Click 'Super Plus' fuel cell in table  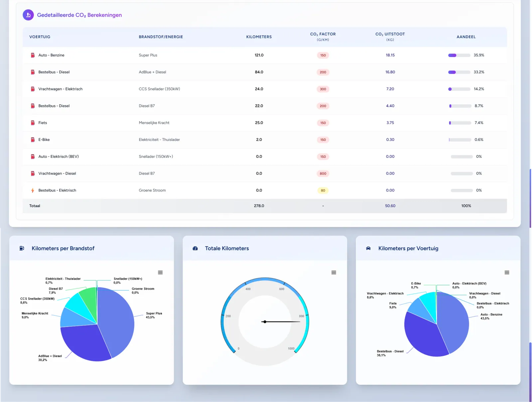pos(148,55)
